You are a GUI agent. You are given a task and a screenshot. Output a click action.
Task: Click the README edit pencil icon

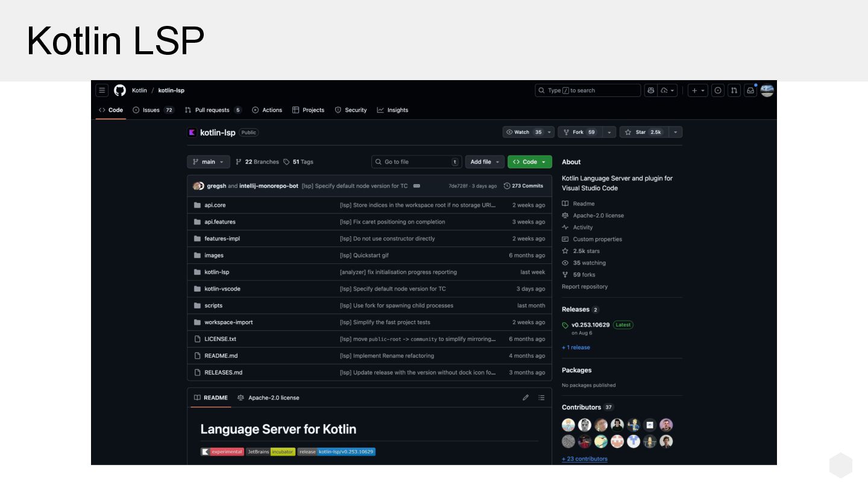point(526,398)
